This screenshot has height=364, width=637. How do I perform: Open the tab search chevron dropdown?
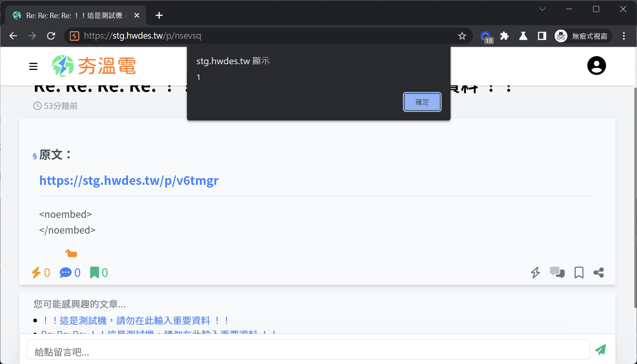[x=542, y=9]
